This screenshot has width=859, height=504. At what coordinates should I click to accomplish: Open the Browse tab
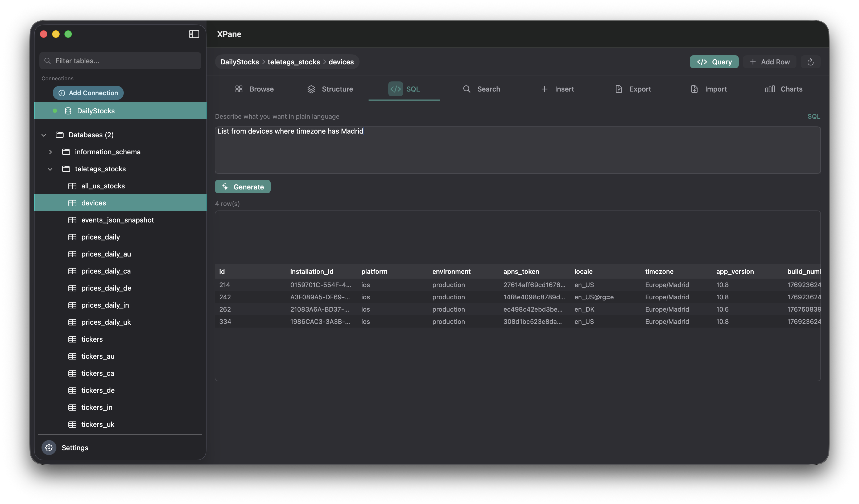click(254, 89)
